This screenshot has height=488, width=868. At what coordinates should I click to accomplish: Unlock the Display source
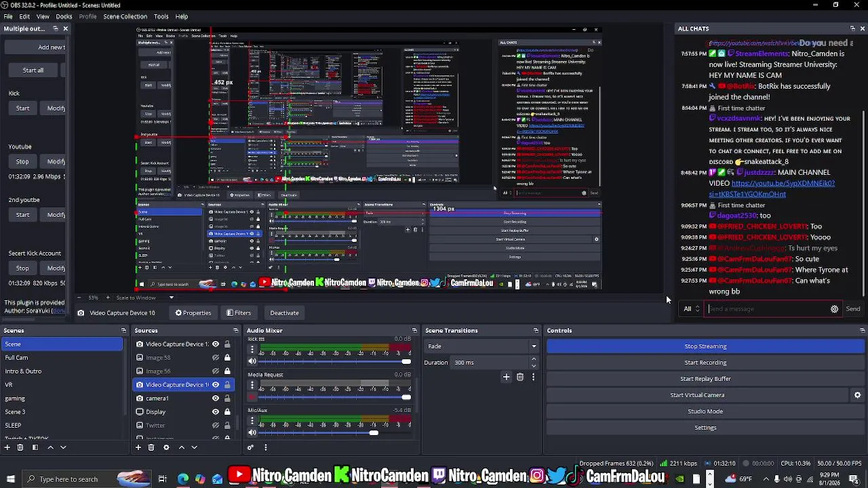pyautogui.click(x=227, y=412)
